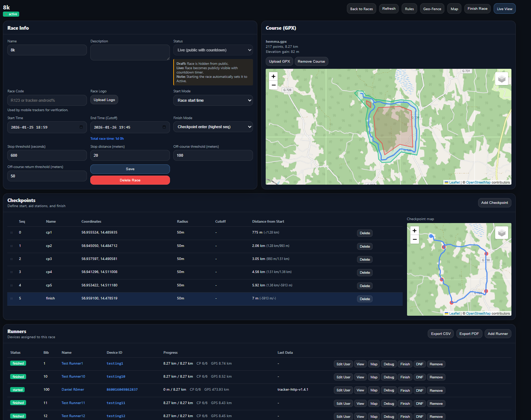Open Live View from the top navigation
The width and height of the screenshot is (531, 420).
504,8
